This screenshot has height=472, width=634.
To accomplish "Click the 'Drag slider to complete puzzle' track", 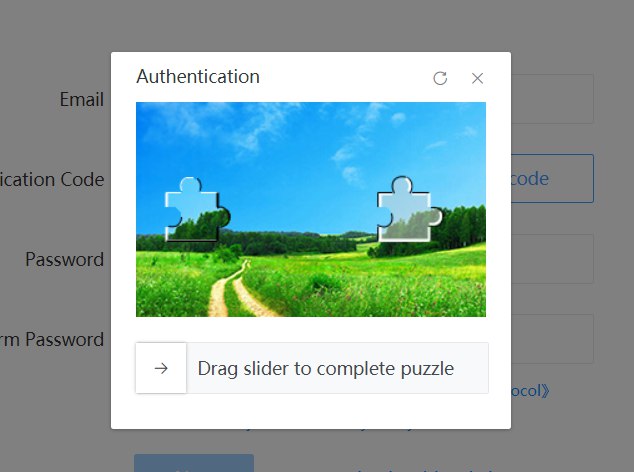I will [312, 368].
